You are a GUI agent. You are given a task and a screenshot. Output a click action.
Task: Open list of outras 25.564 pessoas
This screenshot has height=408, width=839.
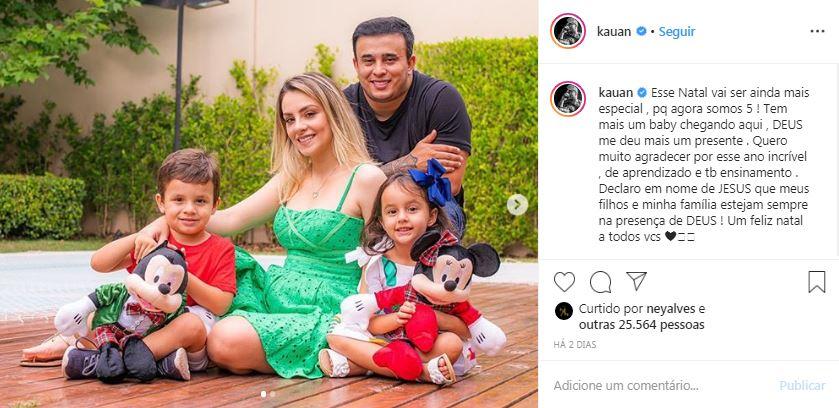click(642, 325)
